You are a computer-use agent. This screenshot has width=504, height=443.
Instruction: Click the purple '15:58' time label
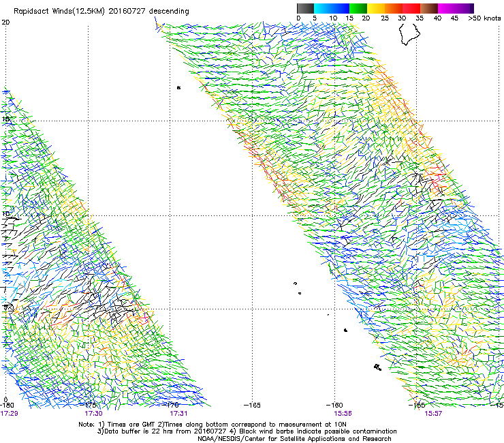tap(343, 414)
